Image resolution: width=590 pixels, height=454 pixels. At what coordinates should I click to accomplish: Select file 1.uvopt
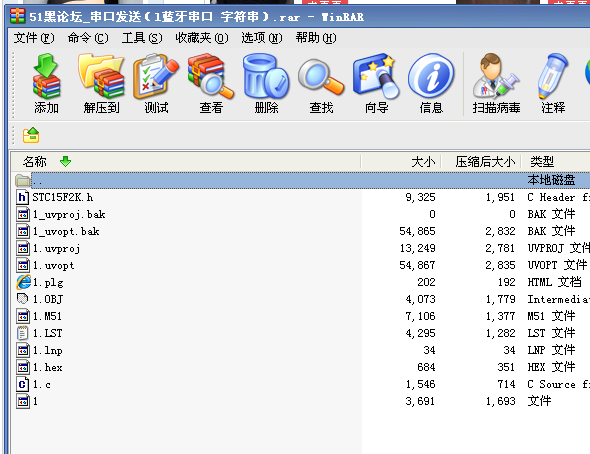53,265
